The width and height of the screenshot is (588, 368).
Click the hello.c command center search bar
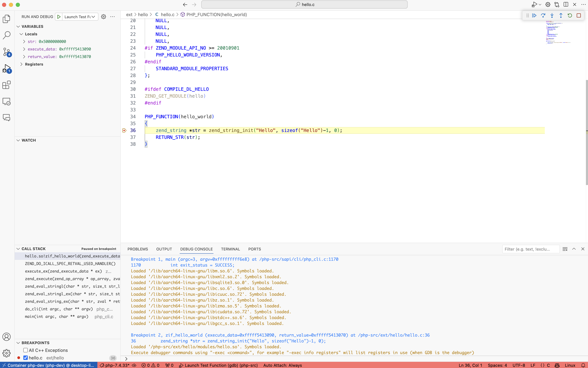(x=304, y=4)
